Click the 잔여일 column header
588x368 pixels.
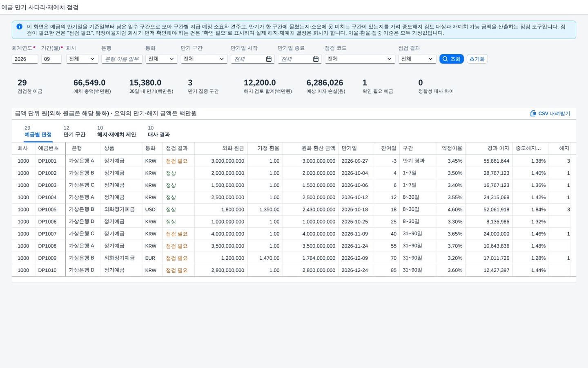(x=387, y=148)
